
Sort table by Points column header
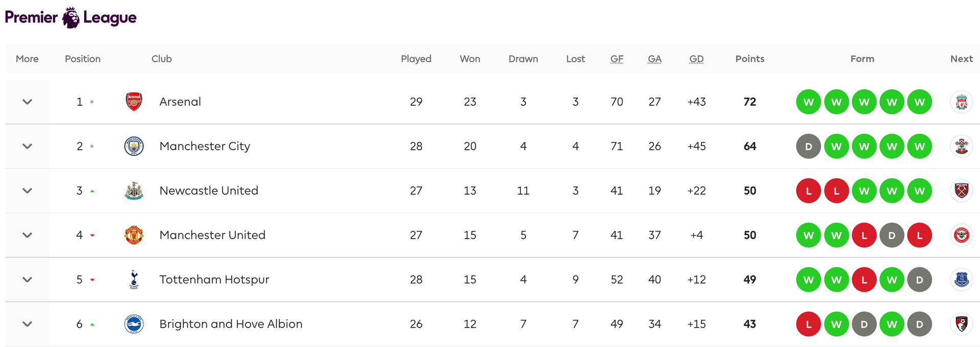[749, 59]
